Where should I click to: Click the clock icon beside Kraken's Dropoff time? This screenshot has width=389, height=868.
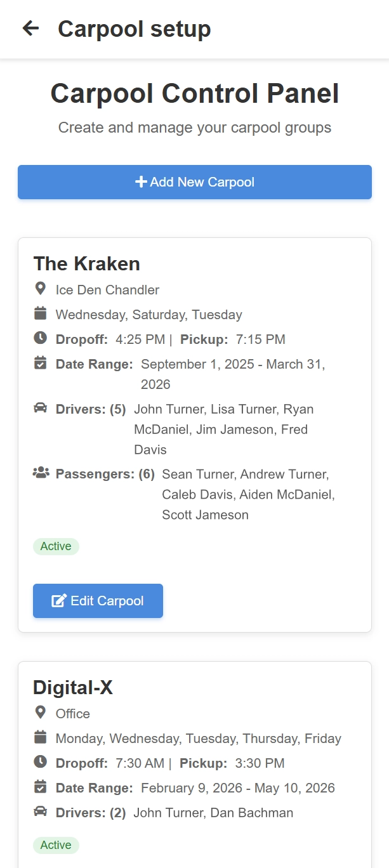click(x=40, y=338)
